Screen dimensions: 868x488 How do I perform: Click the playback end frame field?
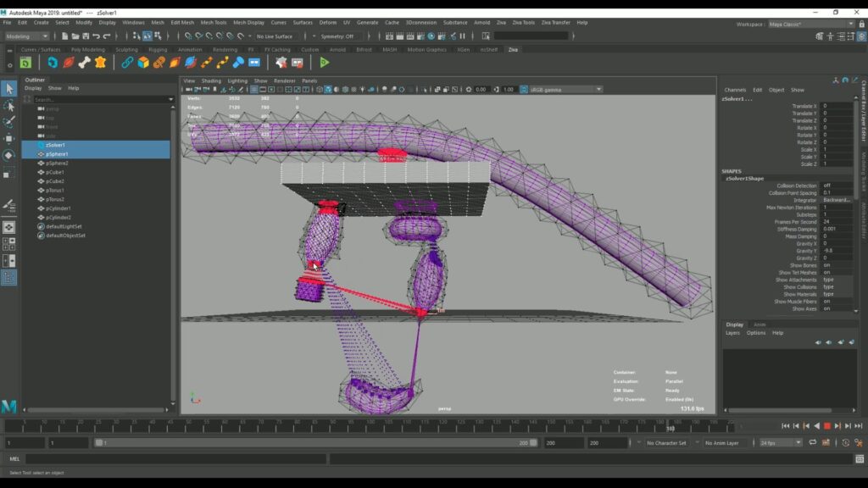click(564, 442)
